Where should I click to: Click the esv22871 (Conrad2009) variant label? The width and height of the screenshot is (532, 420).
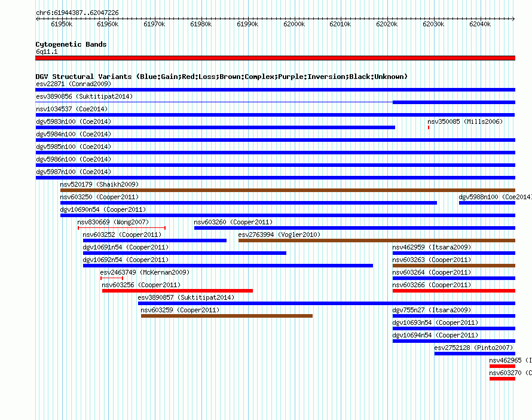(x=74, y=84)
